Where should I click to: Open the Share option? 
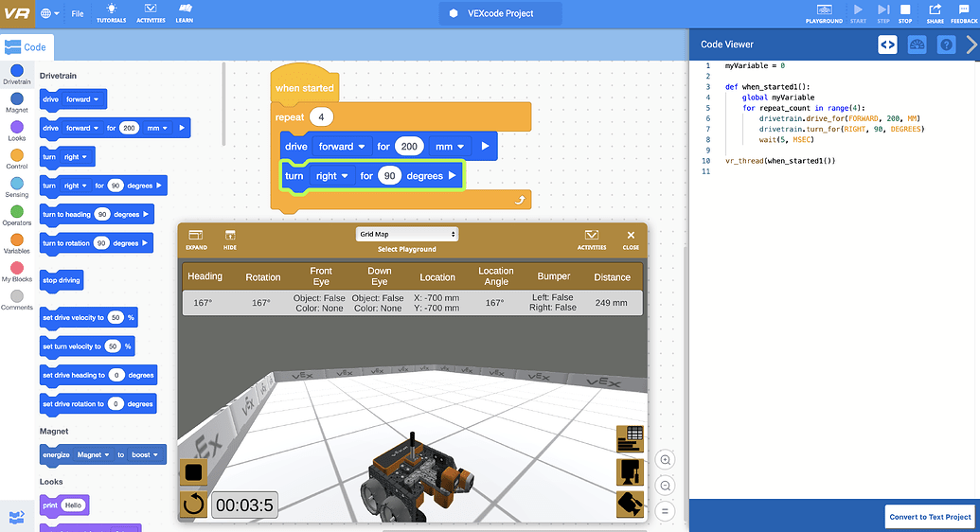point(935,13)
